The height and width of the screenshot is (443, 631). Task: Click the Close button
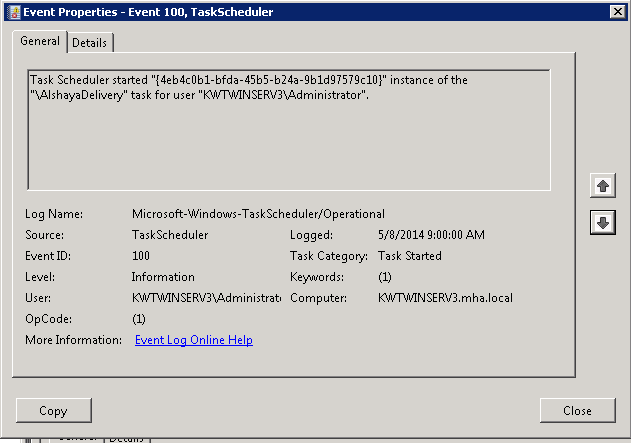click(x=577, y=410)
